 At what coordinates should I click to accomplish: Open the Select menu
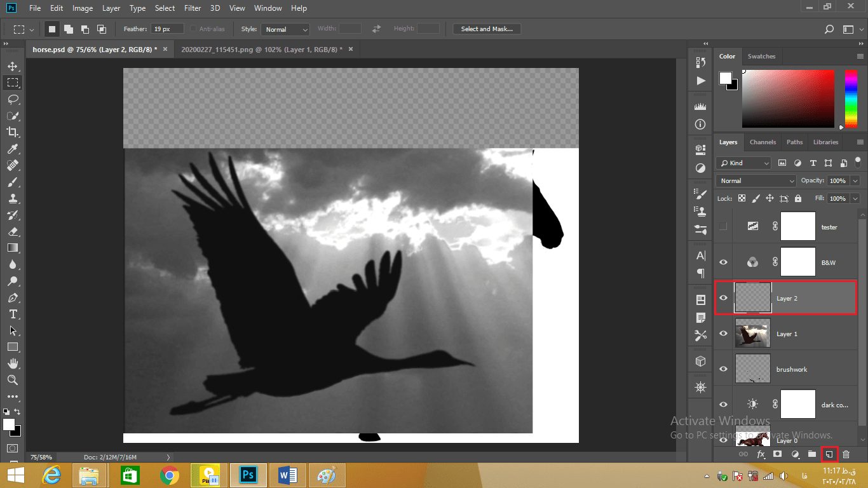click(x=165, y=8)
